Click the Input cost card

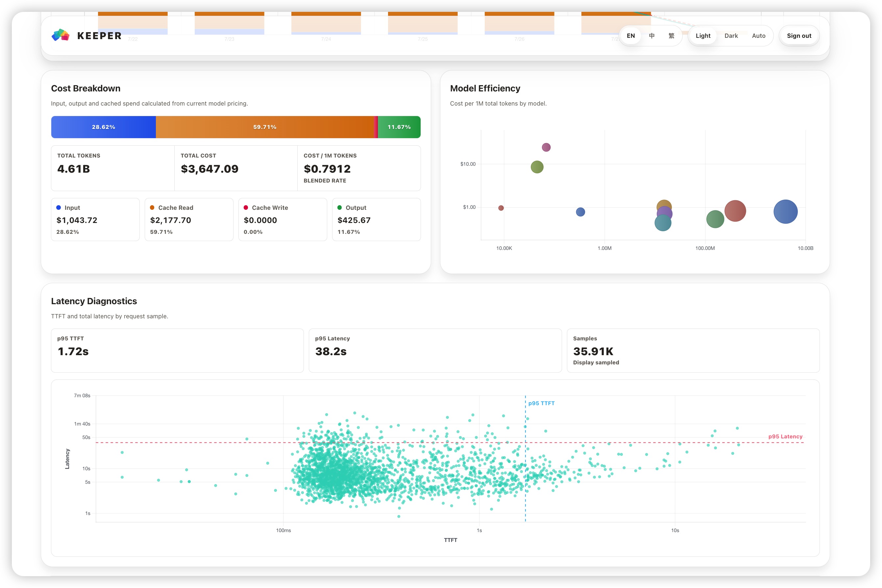pos(95,219)
